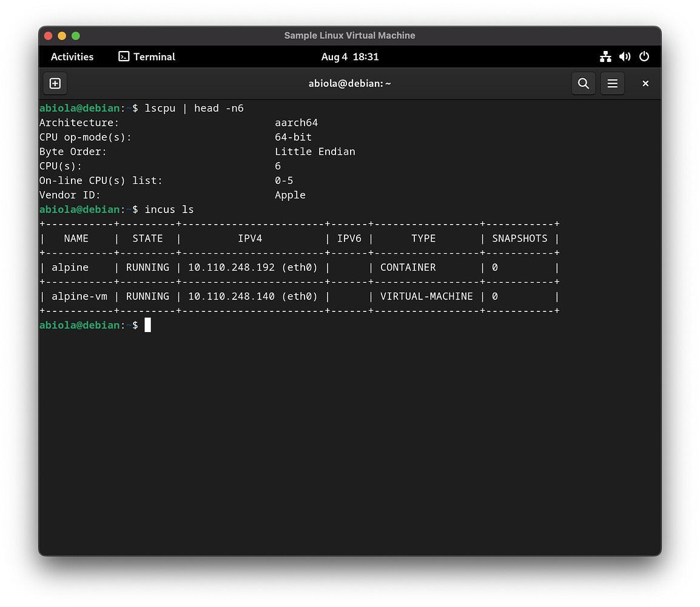Click the 'Sample Linux Virtual Machine' window title
This screenshot has height=607, width=700.
(x=349, y=36)
